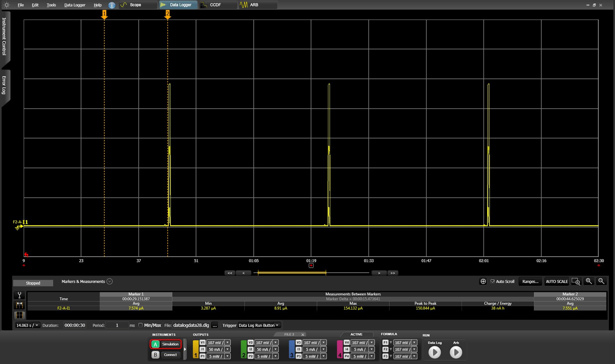
Task: Click the zoom in magnifier icon
Action: (x=589, y=281)
